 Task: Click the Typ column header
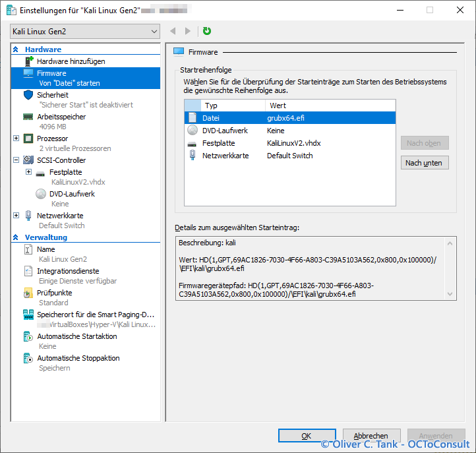pos(233,106)
